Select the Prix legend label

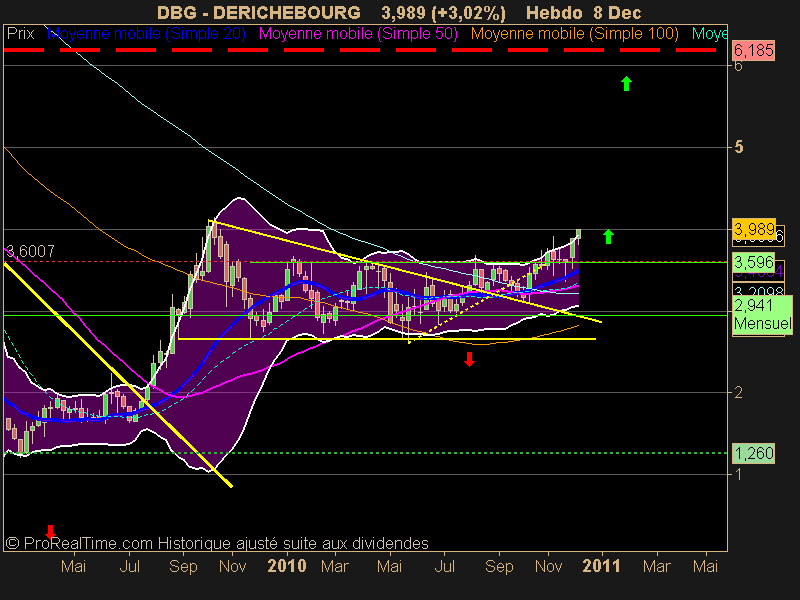coord(20,34)
